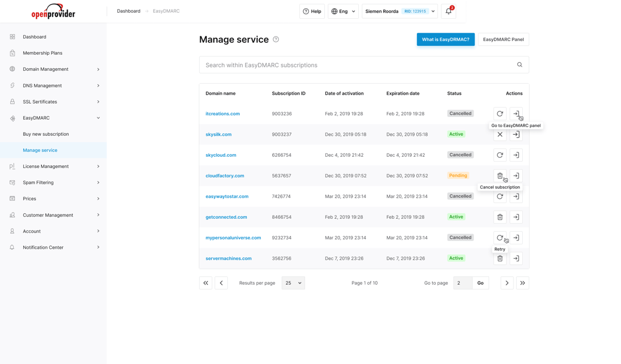Click help icon next to Manage service
Viewport: 621px width, 364px height.
pyautogui.click(x=276, y=39)
